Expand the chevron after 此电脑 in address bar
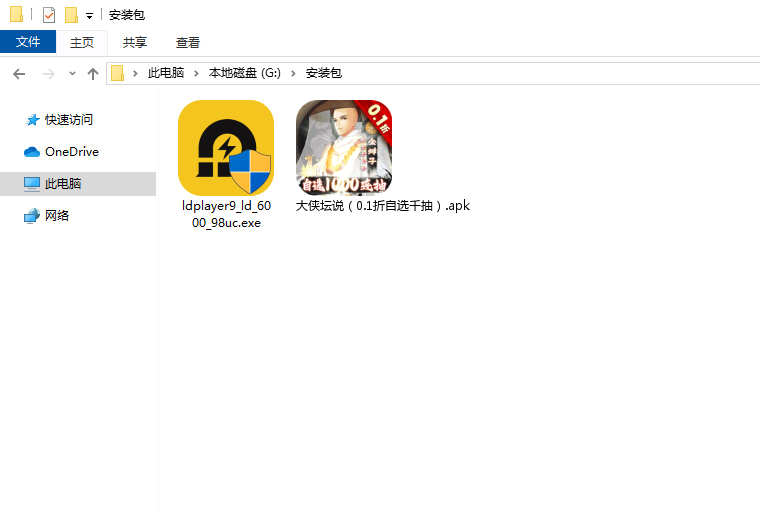 point(196,74)
